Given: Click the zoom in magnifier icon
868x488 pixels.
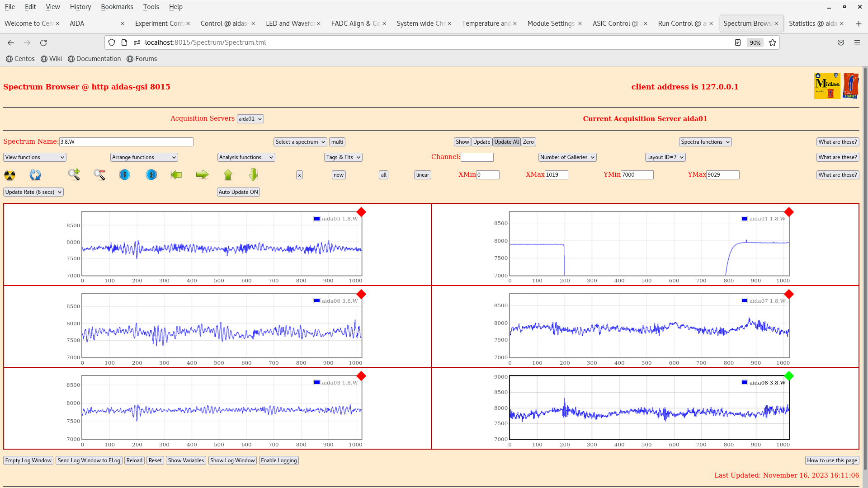Looking at the screenshot, I should (74, 174).
